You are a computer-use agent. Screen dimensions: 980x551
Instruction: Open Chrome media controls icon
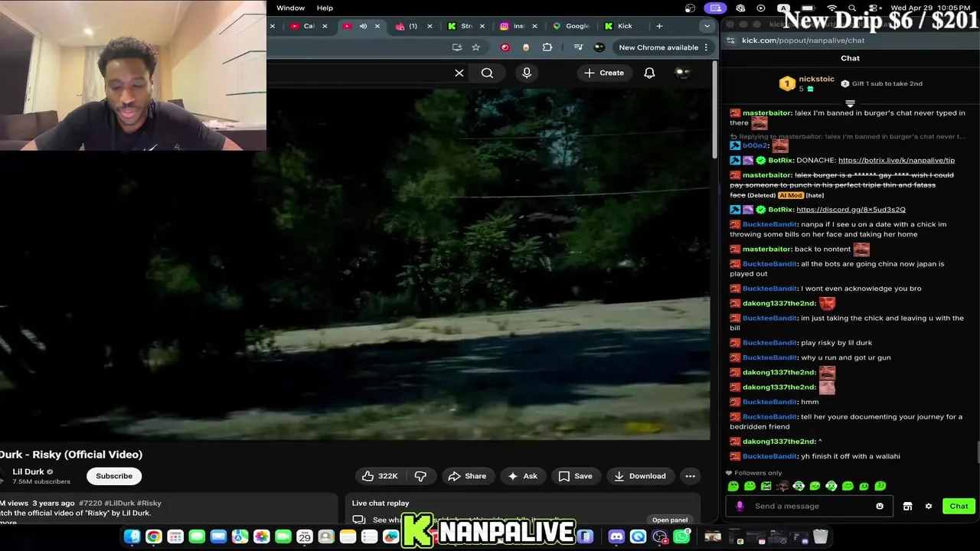click(x=579, y=47)
